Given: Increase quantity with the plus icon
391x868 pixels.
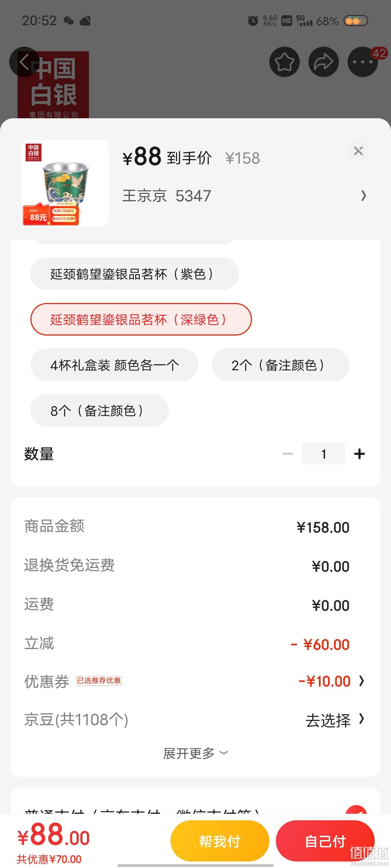Looking at the screenshot, I should pyautogui.click(x=359, y=454).
